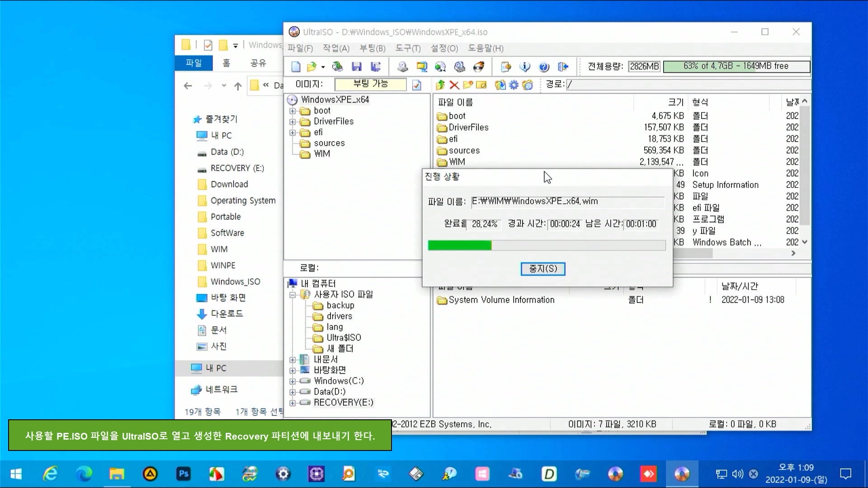
Task: Click the blue info properties icon
Action: 525,67
